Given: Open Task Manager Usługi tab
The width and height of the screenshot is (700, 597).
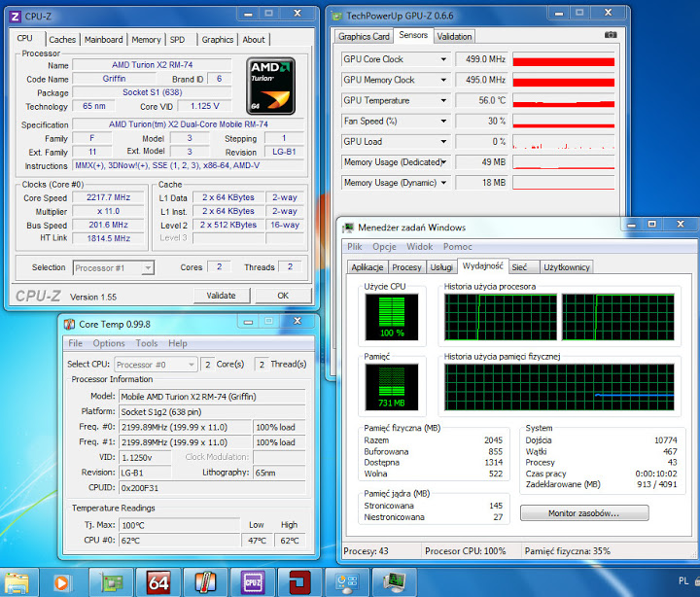Looking at the screenshot, I should (441, 267).
